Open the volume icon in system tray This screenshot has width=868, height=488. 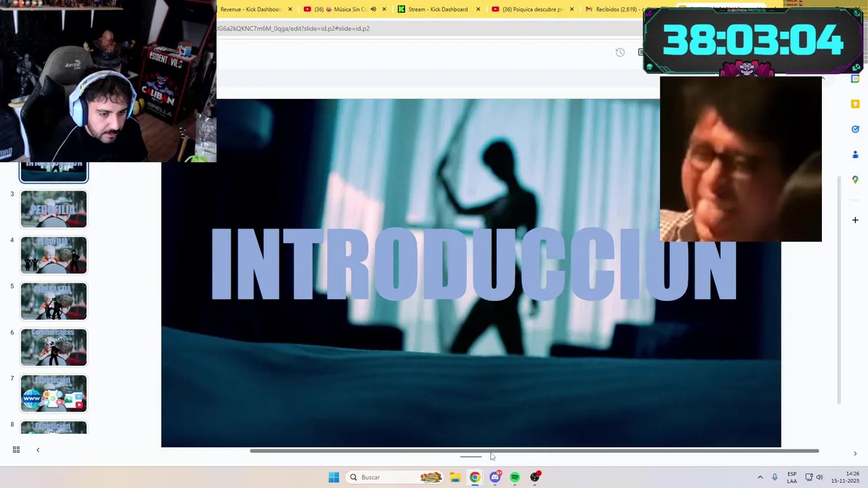point(819,477)
